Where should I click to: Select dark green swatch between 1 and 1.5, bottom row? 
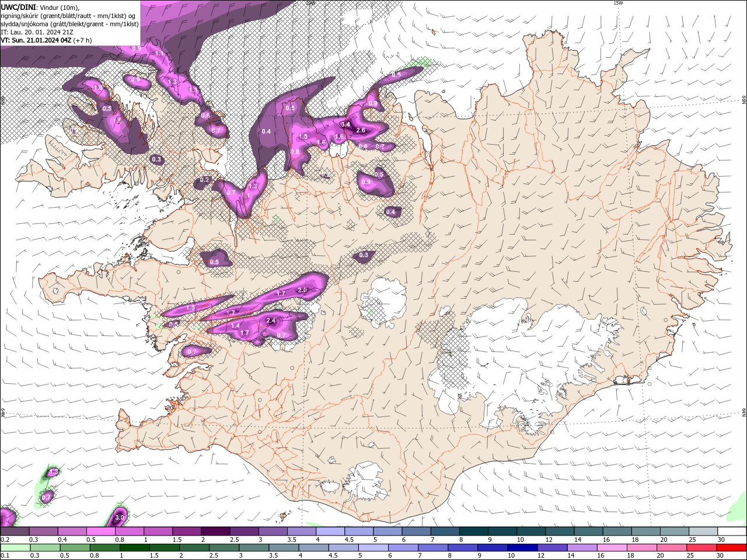(135, 548)
